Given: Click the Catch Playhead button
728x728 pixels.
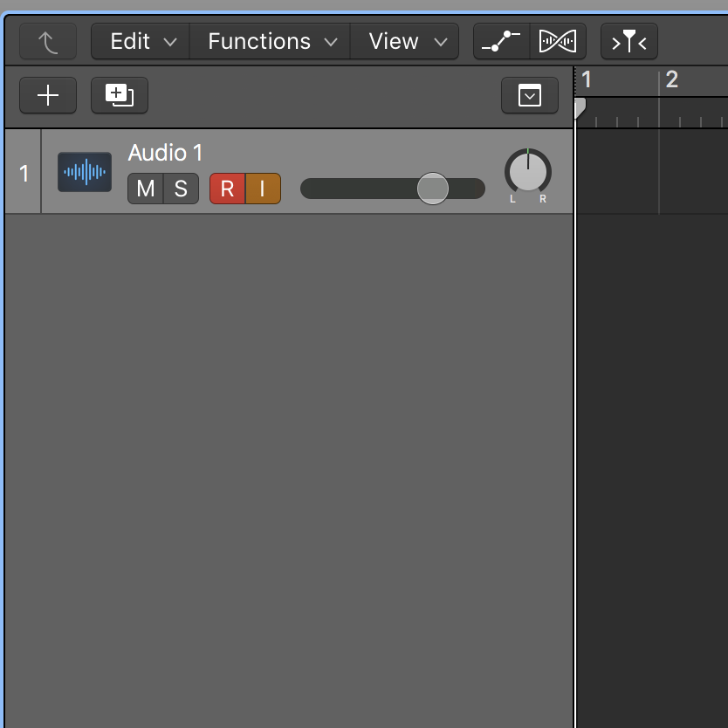Looking at the screenshot, I should click(x=628, y=41).
